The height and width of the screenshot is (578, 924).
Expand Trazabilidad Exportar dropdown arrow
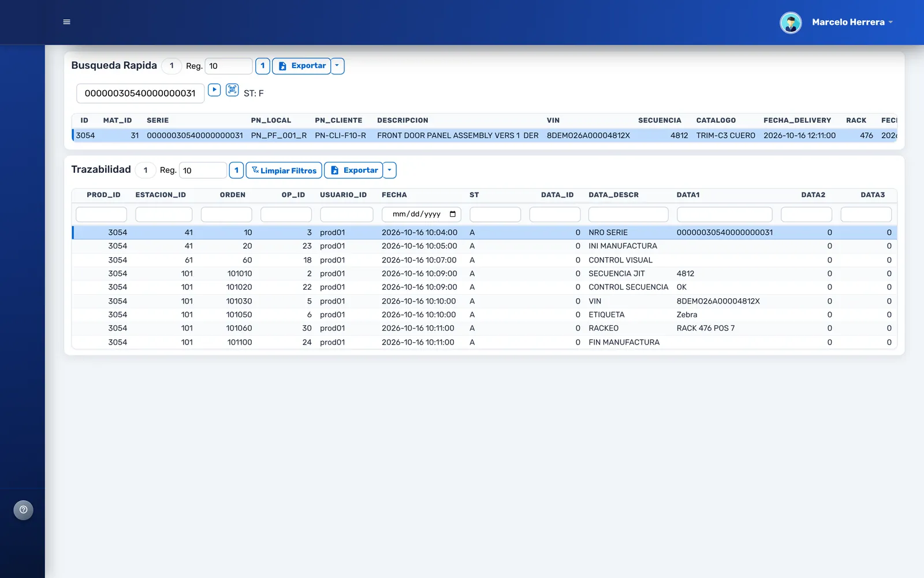coord(390,171)
